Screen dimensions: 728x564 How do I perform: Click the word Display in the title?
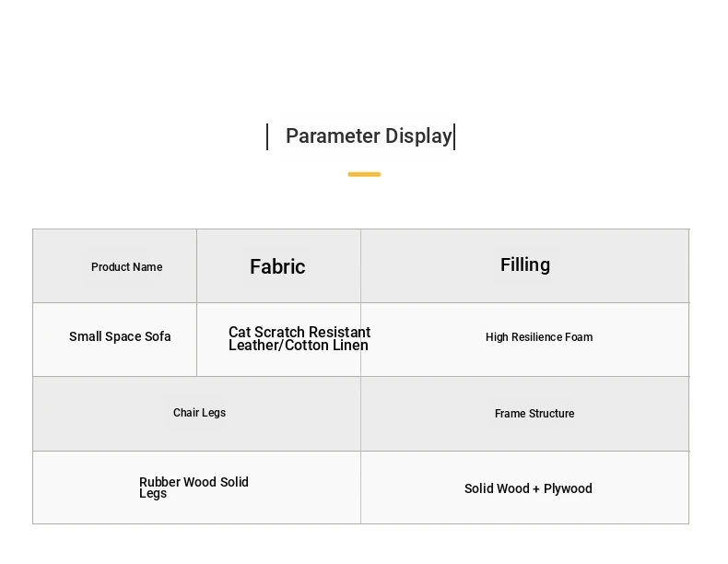(x=418, y=136)
